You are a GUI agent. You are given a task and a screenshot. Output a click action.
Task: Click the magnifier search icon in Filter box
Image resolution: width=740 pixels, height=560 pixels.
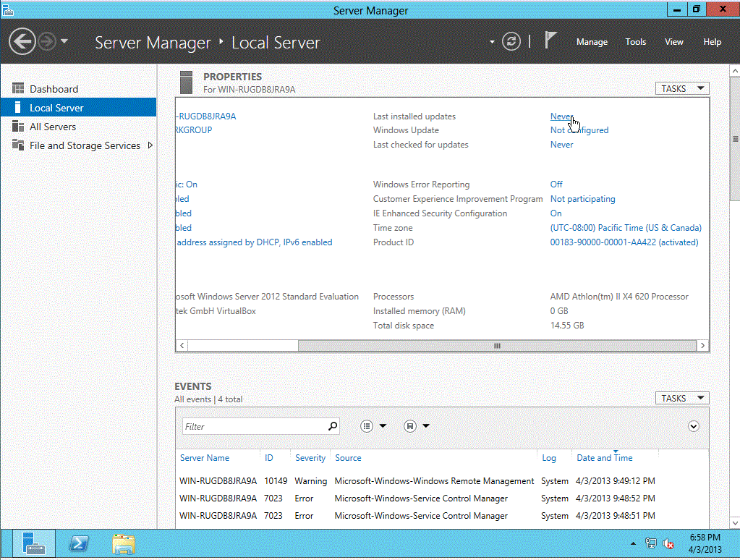pos(333,426)
